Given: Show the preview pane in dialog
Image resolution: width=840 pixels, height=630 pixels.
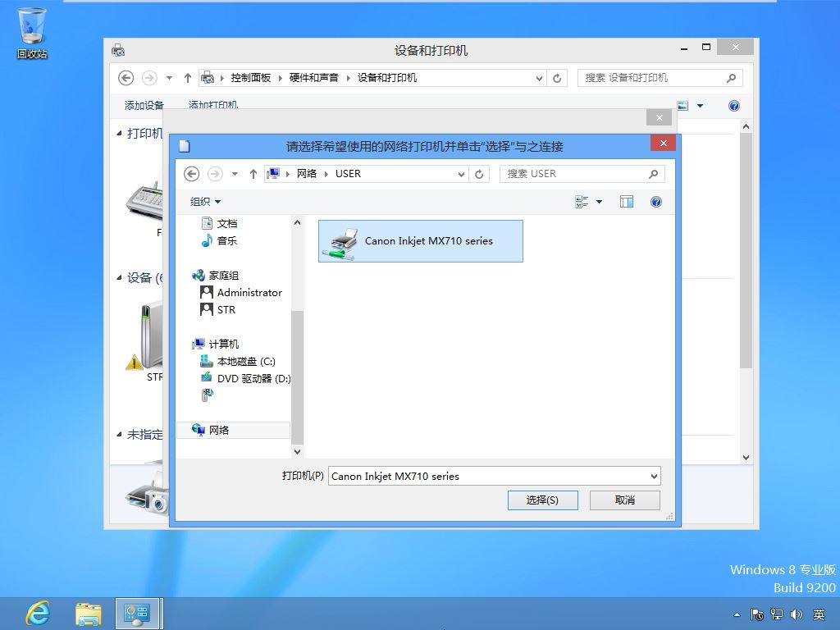Looking at the screenshot, I should pos(626,202).
